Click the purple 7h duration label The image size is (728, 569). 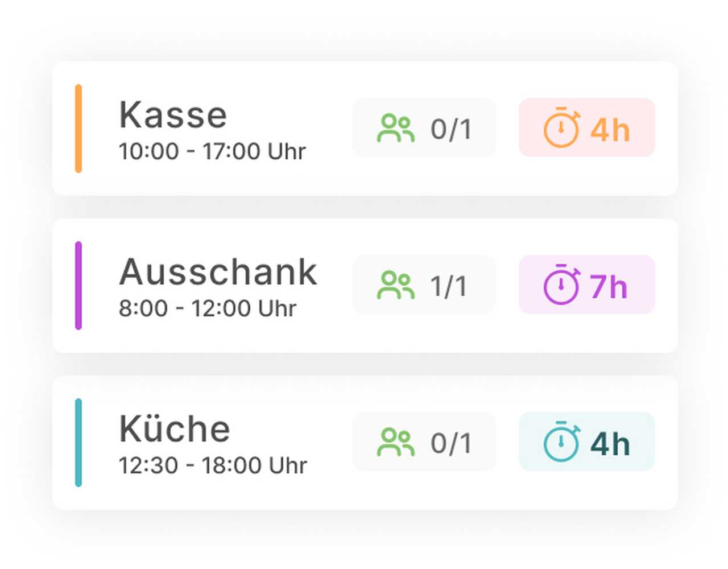(x=609, y=286)
